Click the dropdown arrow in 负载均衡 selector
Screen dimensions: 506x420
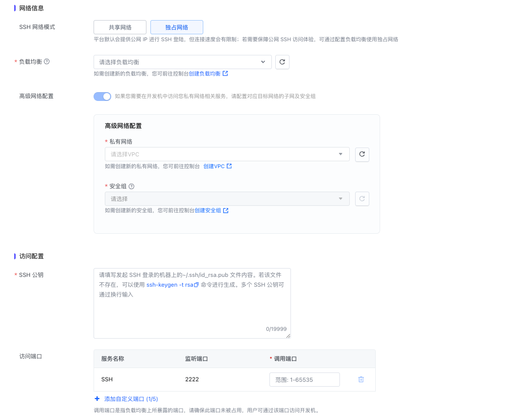coord(263,62)
